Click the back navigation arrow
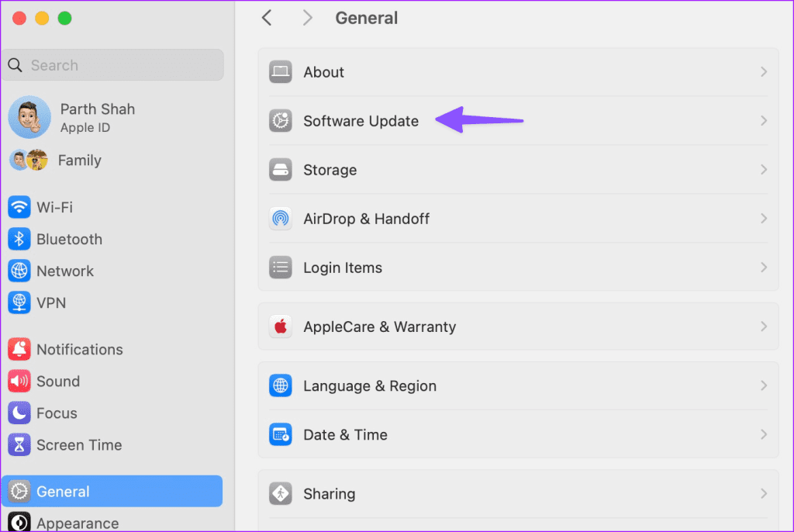This screenshot has width=794, height=532. point(267,17)
